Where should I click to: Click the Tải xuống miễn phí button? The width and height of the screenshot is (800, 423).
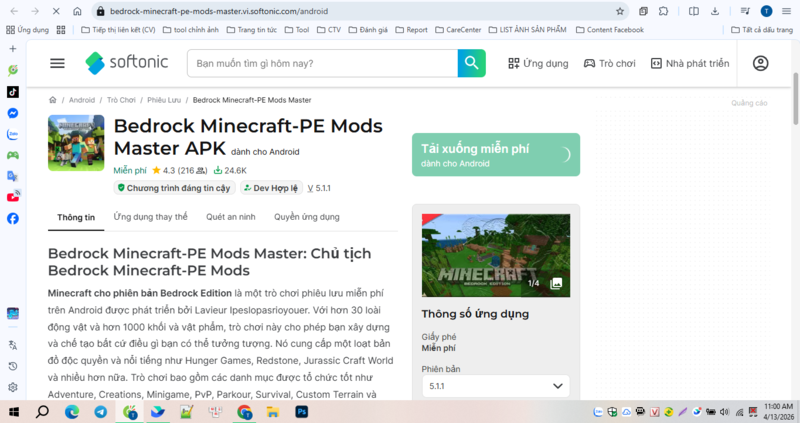pyautogui.click(x=496, y=155)
